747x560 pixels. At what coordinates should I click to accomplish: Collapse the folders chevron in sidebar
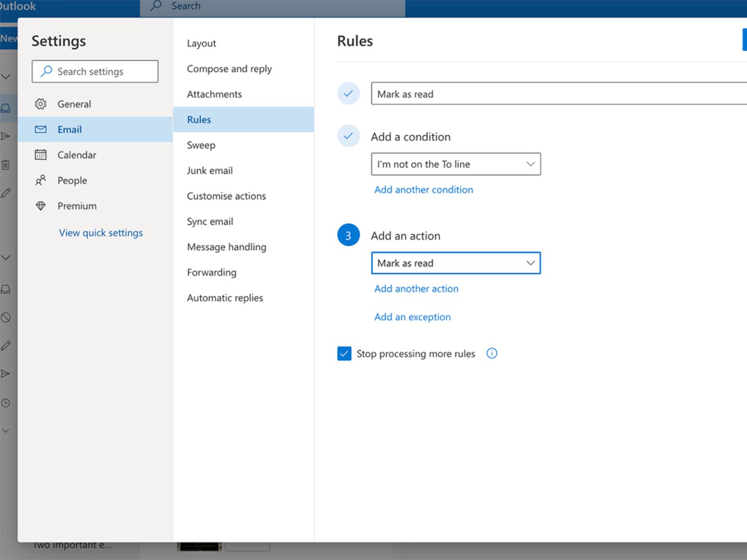click(x=6, y=76)
